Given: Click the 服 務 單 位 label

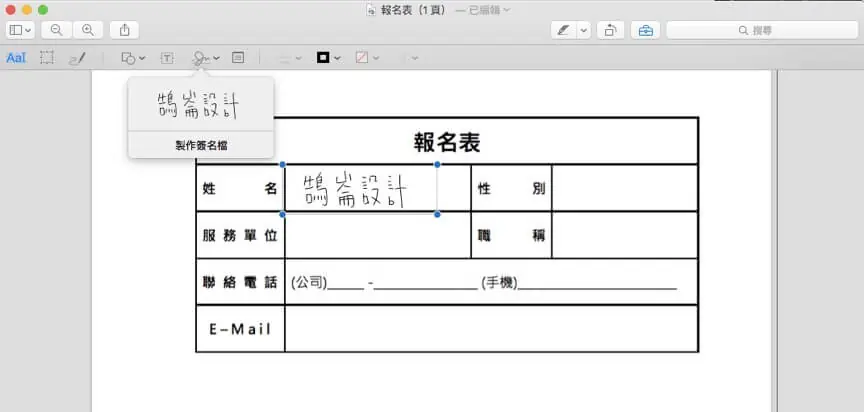Looking at the screenshot, I should click(240, 235).
